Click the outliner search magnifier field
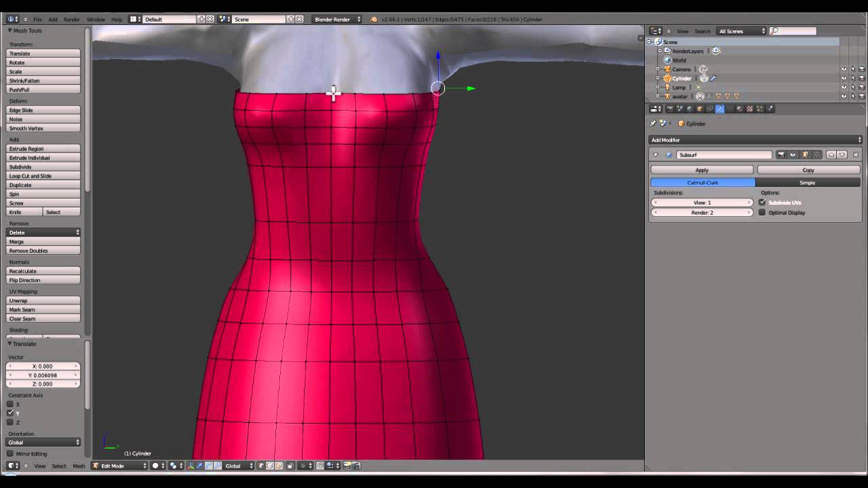 793,31
